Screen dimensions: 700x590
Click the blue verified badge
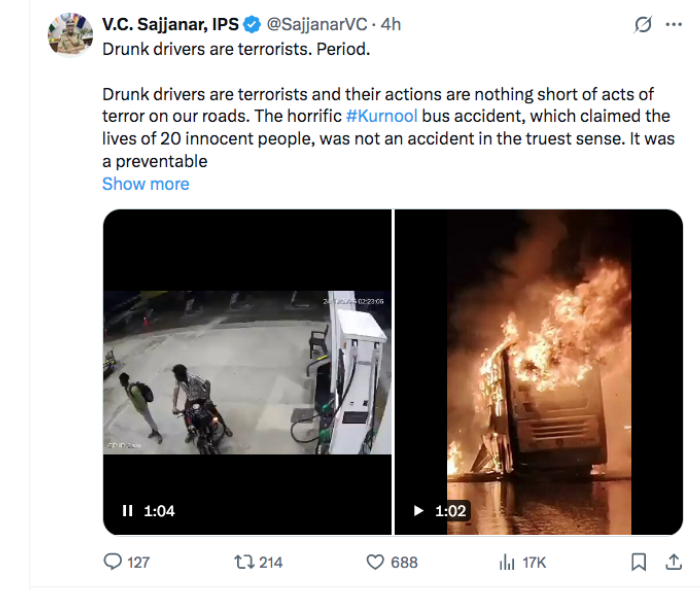[x=252, y=25]
